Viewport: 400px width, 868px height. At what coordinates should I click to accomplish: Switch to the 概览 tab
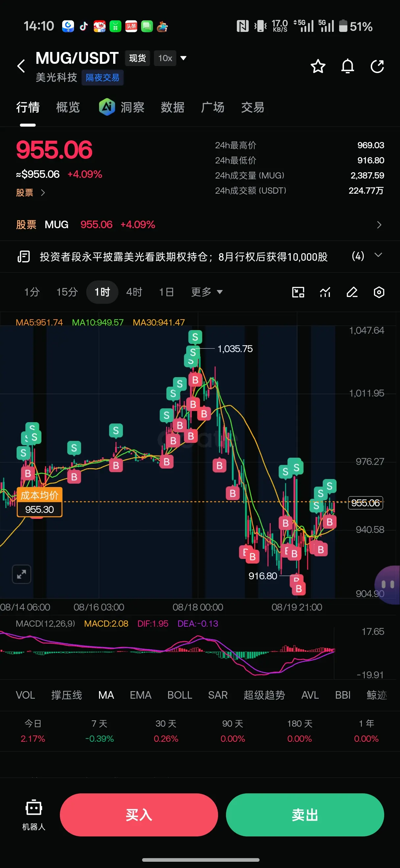[x=68, y=107]
